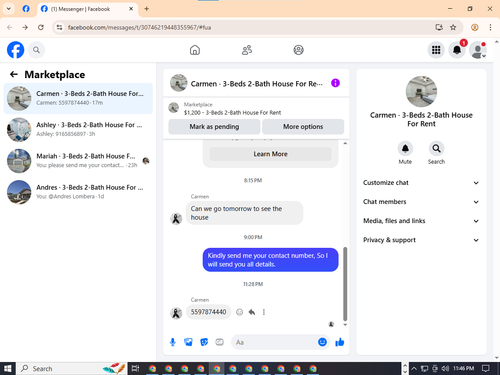Open the account profile avatar menu
Screen dimensions: 500x375
point(478,50)
